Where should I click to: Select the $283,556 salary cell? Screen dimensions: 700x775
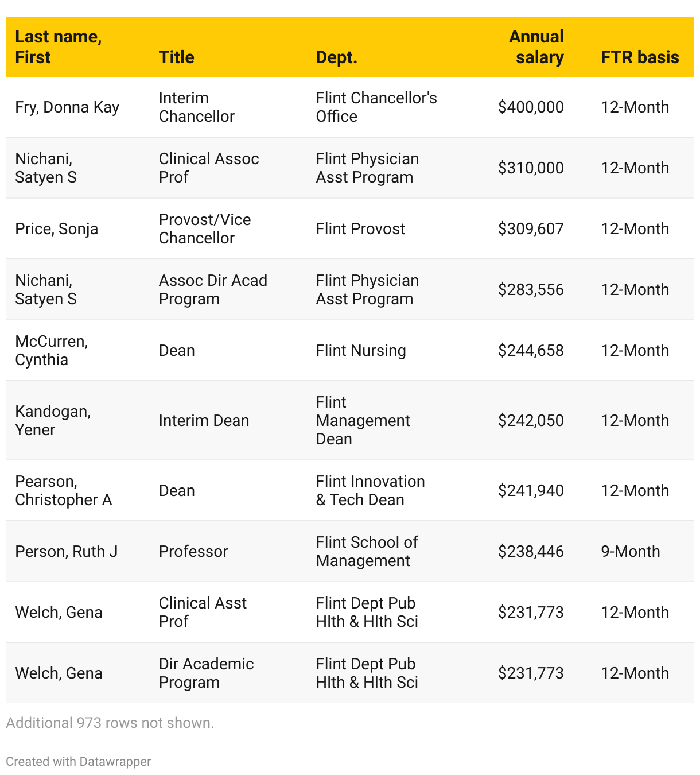coord(531,290)
